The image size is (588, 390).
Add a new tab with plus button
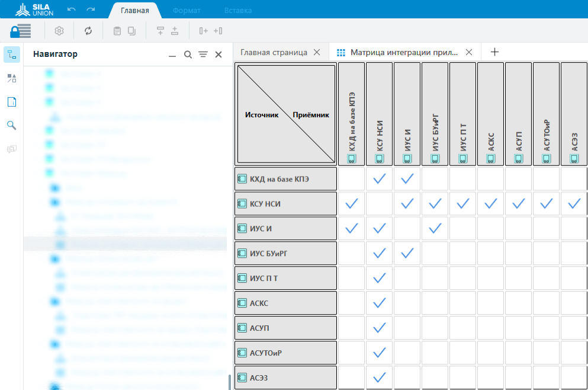pos(495,52)
